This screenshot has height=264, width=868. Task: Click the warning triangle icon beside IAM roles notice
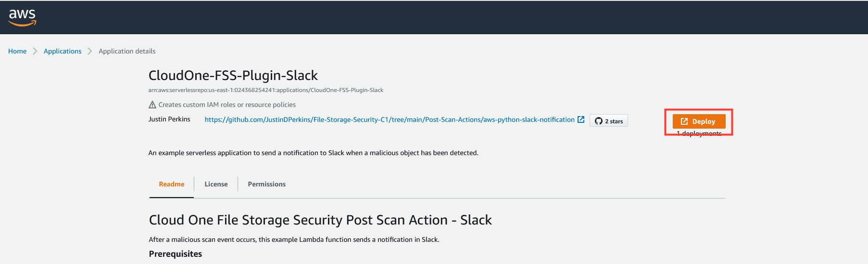[152, 105]
